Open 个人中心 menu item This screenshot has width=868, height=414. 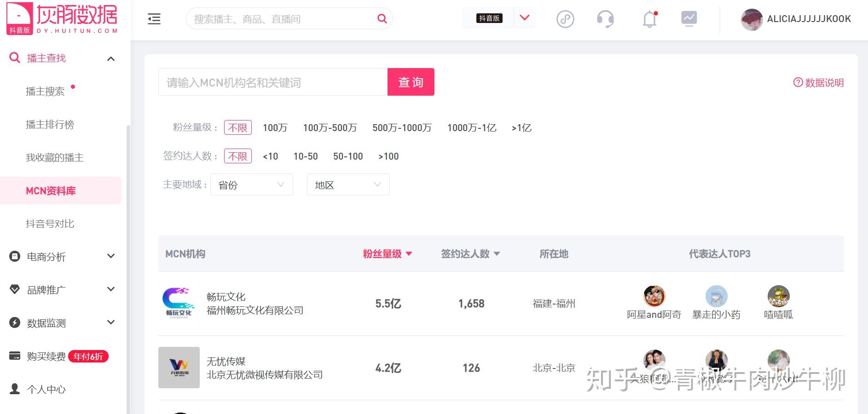coord(46,389)
